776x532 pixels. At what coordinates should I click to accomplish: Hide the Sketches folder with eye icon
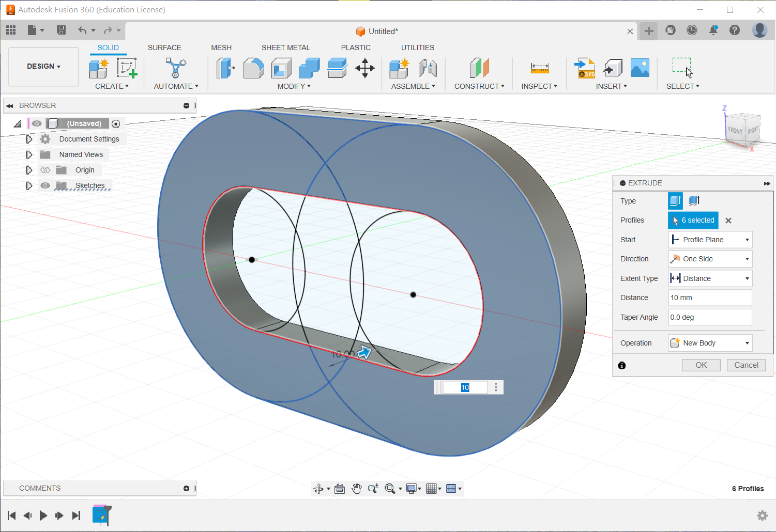click(x=45, y=185)
